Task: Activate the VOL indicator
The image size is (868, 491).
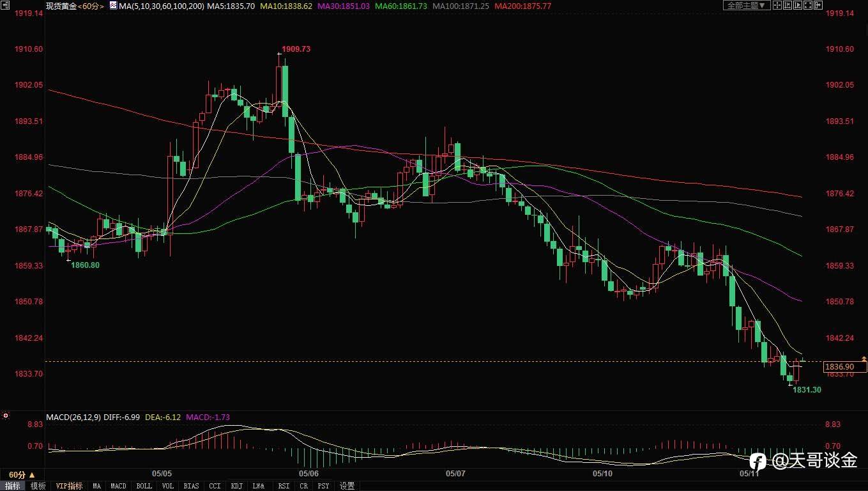Action: point(167,486)
